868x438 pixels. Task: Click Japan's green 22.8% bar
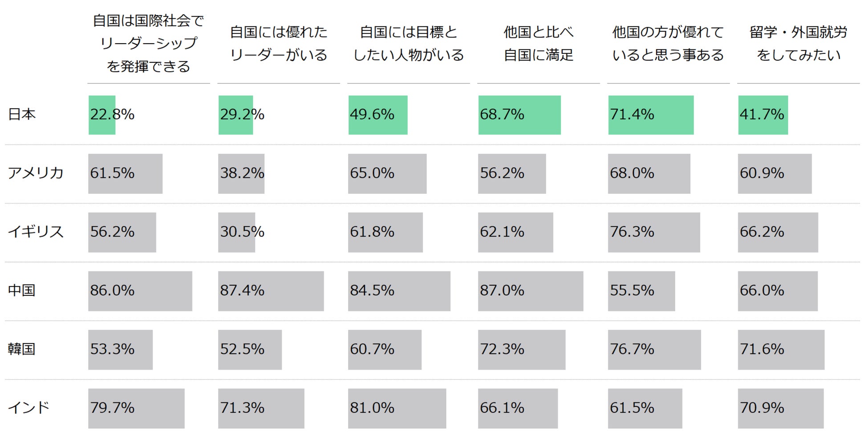102,115
